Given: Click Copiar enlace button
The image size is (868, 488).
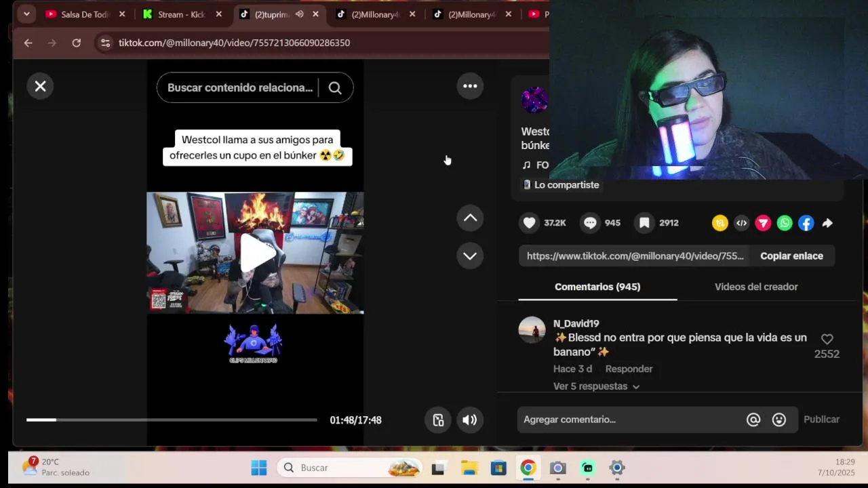Looking at the screenshot, I should pos(791,256).
